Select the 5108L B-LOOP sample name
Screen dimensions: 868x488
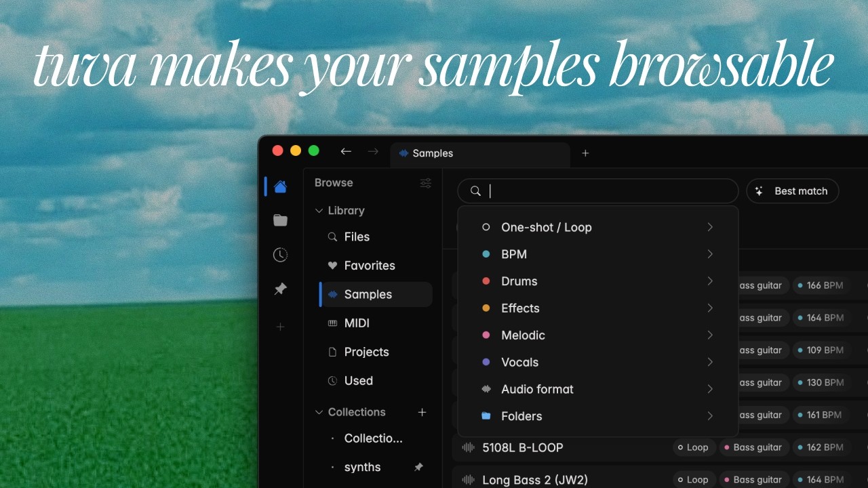coord(523,447)
